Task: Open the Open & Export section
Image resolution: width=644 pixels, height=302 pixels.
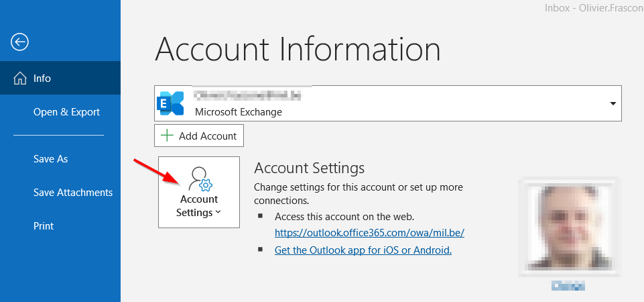Action: coord(66,112)
